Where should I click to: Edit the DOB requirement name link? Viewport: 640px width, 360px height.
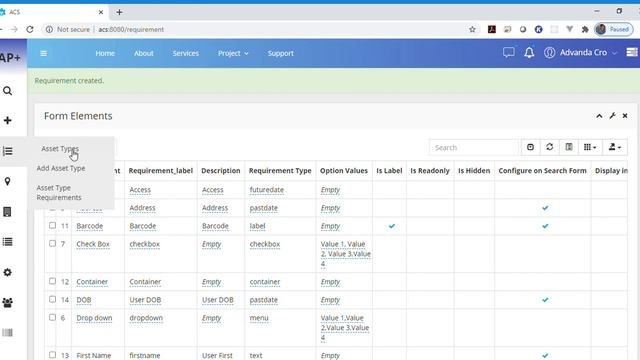point(84,300)
